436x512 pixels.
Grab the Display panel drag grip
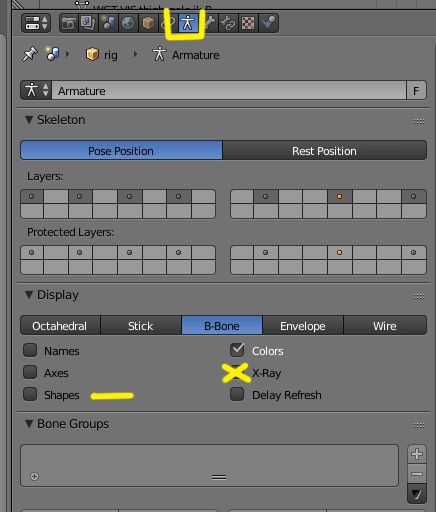tap(419, 296)
